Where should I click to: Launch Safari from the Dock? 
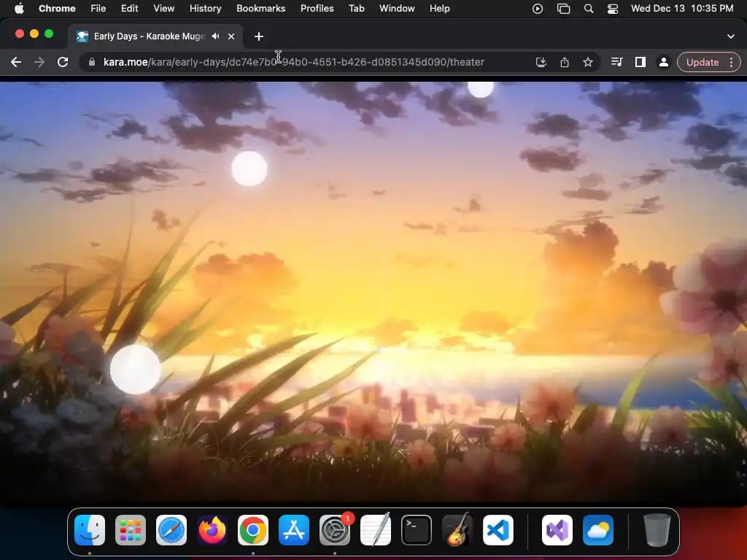171,529
